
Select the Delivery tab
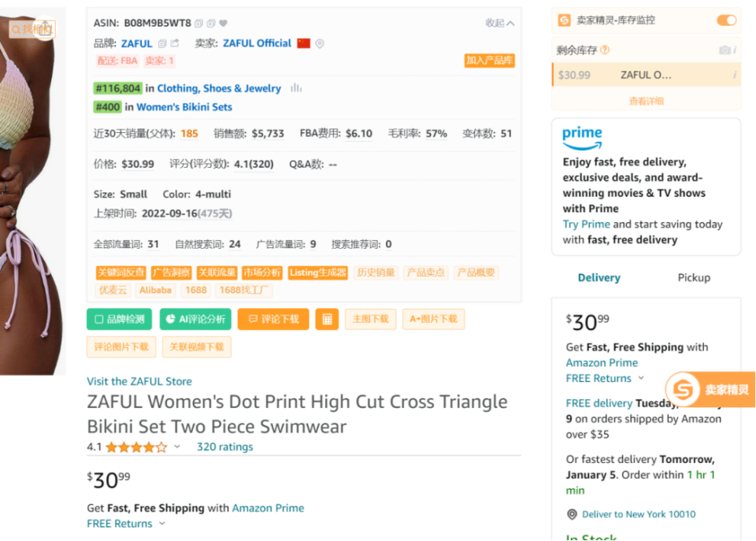tap(598, 278)
